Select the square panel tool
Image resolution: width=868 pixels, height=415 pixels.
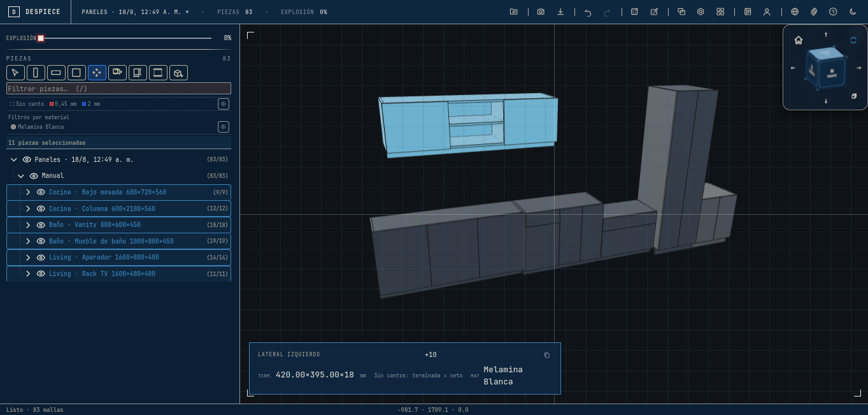coord(76,73)
